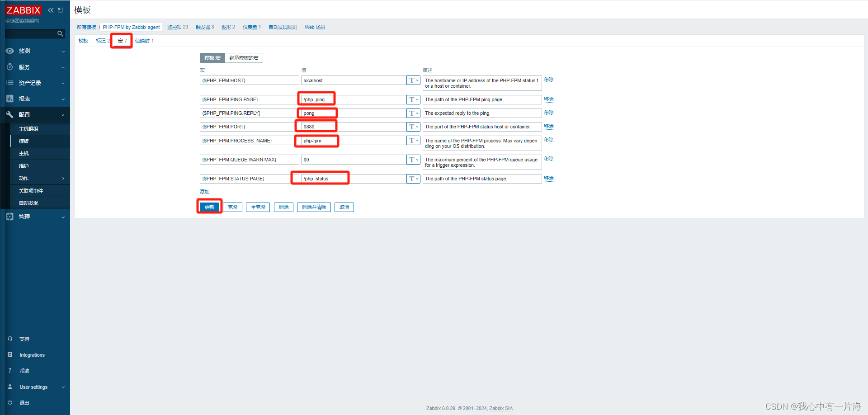Image resolution: width=868 pixels, height=415 pixels.
Task: Expand the 动作 submenu
Action: pos(63,179)
